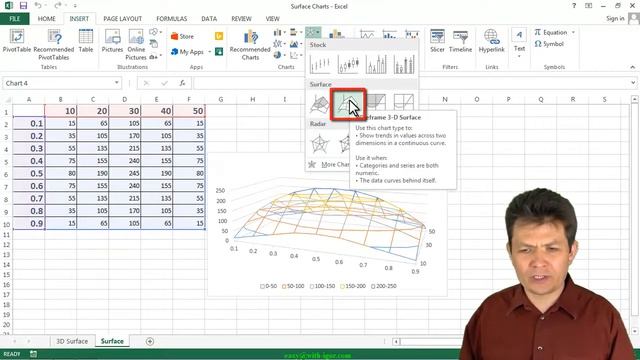Switch to the VIEW tab
The image size is (640, 360).
click(272, 19)
